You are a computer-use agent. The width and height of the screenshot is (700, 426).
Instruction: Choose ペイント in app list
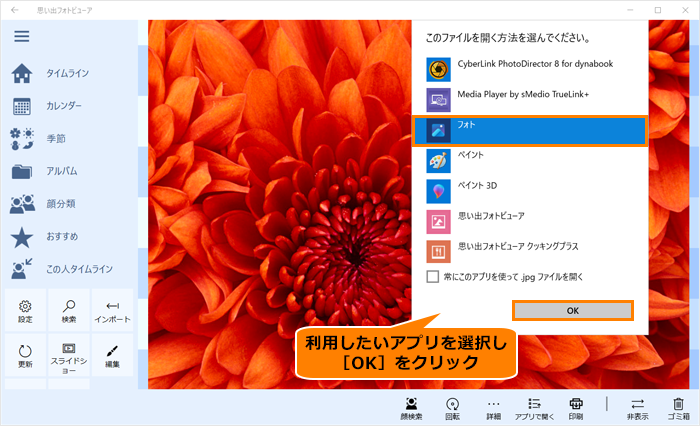[x=530, y=161]
